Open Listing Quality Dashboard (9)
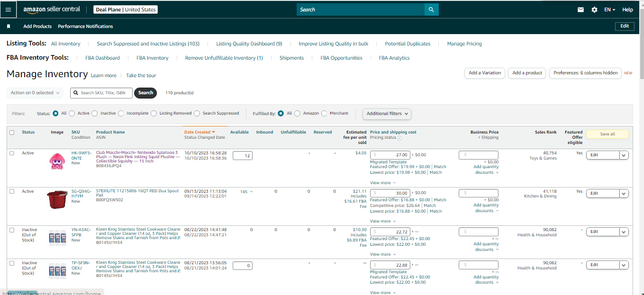Image resolution: width=644 pixels, height=295 pixels. click(249, 44)
